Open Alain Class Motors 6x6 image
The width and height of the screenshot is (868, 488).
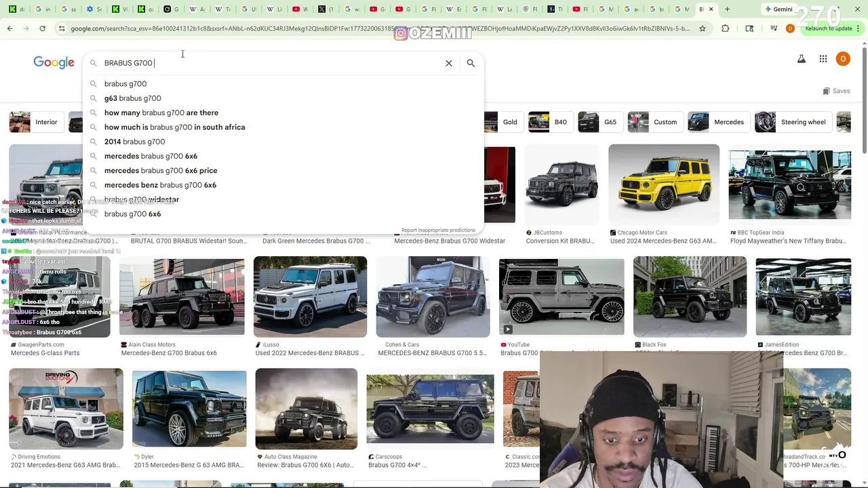[x=182, y=297]
